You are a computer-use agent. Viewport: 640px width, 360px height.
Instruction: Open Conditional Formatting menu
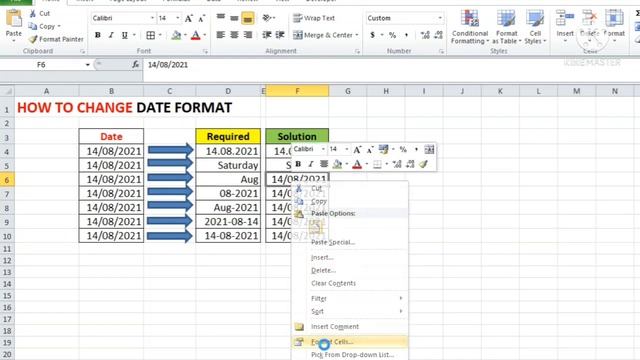point(470,26)
